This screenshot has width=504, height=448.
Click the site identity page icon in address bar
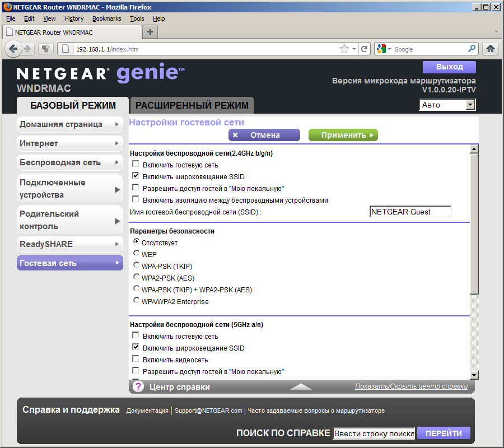pyautogui.click(x=66, y=49)
